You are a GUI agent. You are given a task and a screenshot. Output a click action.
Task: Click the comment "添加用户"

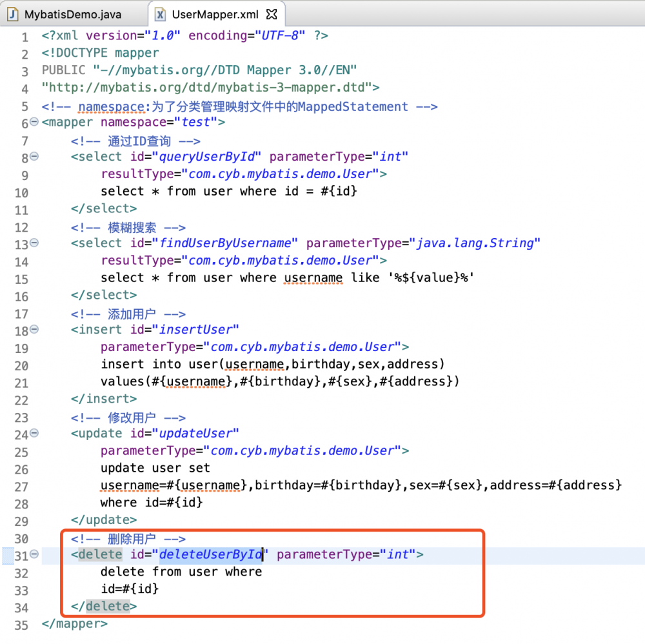click(132, 314)
